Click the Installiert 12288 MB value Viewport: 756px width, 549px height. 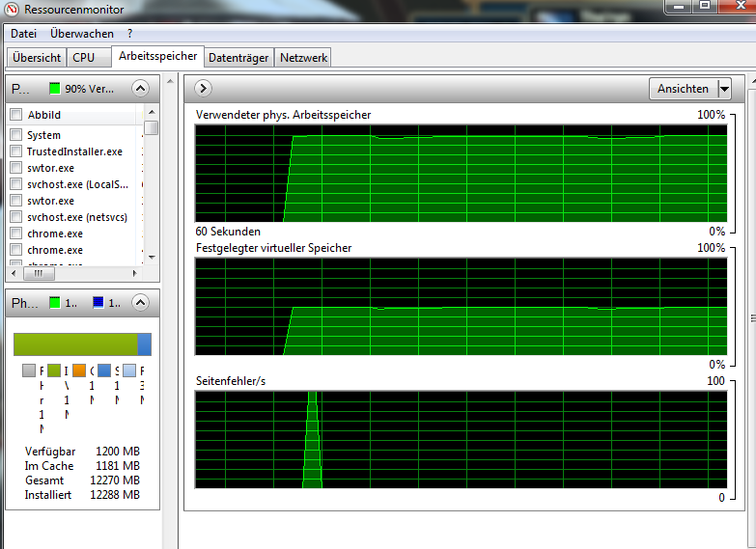point(115,495)
